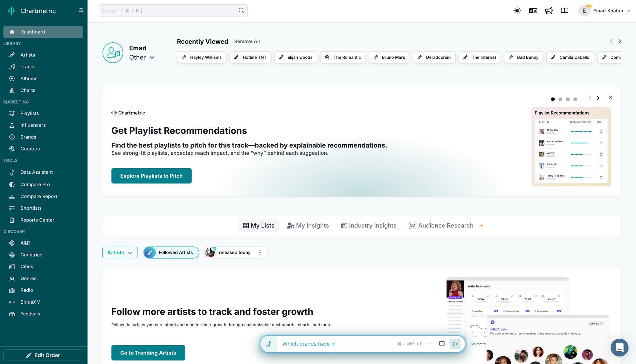Open the documentation book icon

tap(564, 11)
